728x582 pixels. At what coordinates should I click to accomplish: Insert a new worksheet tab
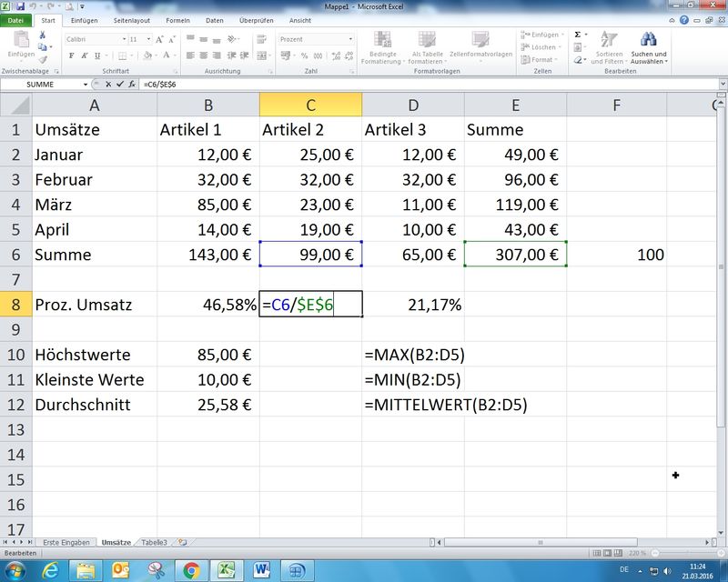click(182, 542)
